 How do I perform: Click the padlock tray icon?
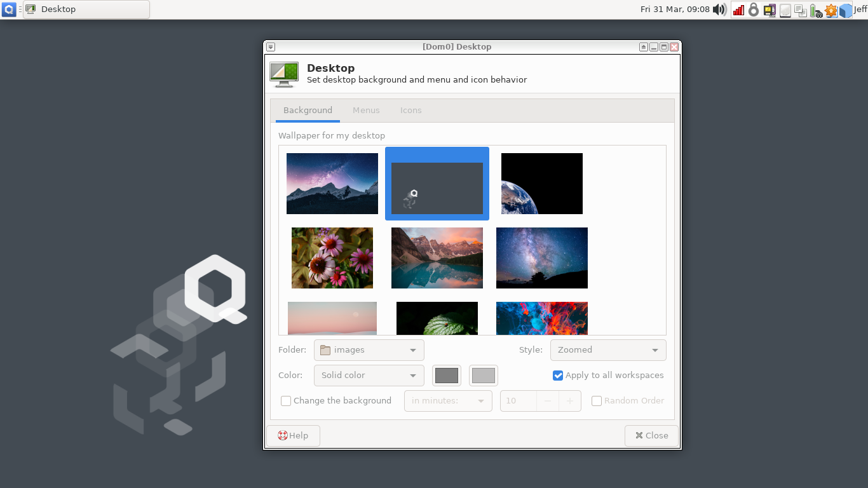(x=754, y=10)
